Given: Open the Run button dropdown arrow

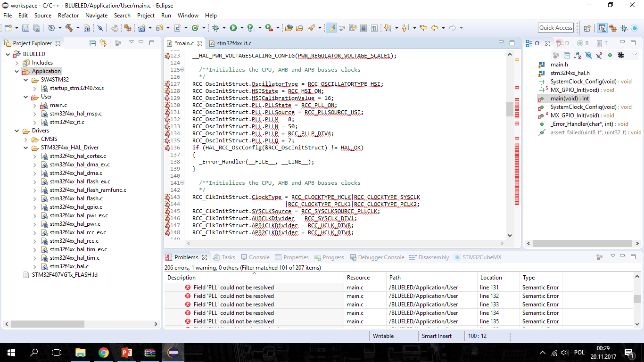Looking at the screenshot, I should point(241,28).
